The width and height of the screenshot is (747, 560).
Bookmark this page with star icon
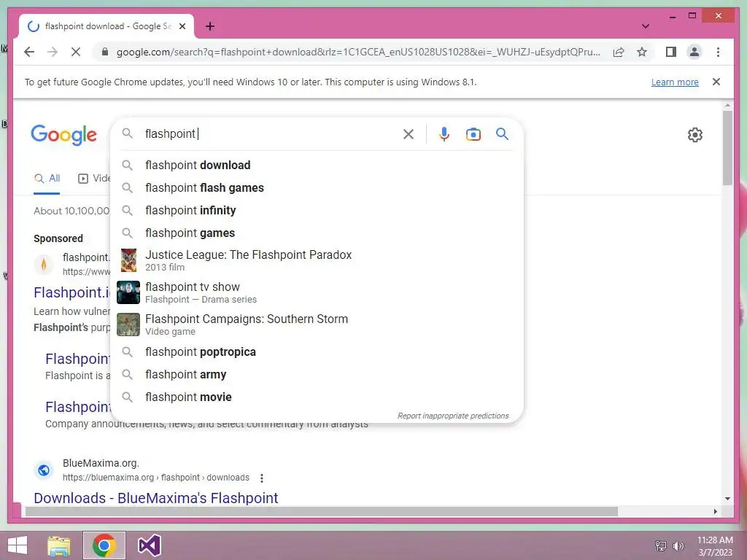tap(642, 52)
